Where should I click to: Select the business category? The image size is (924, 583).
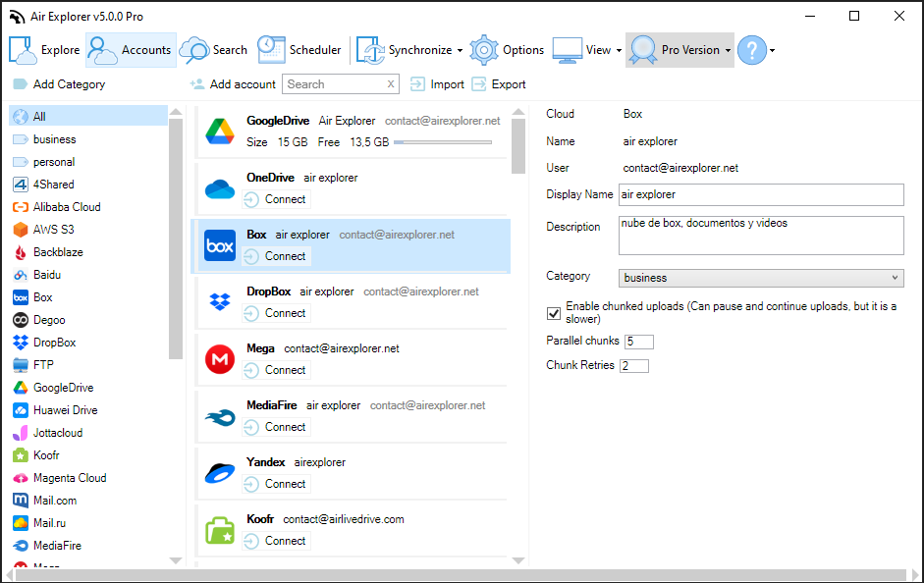pyautogui.click(x=88, y=139)
